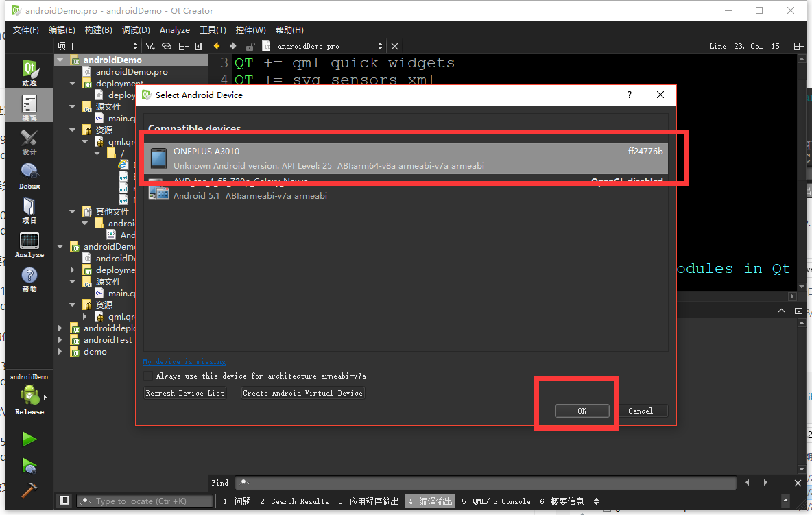The image size is (812, 515).
Task: Go back in editor history
Action: click(x=217, y=46)
